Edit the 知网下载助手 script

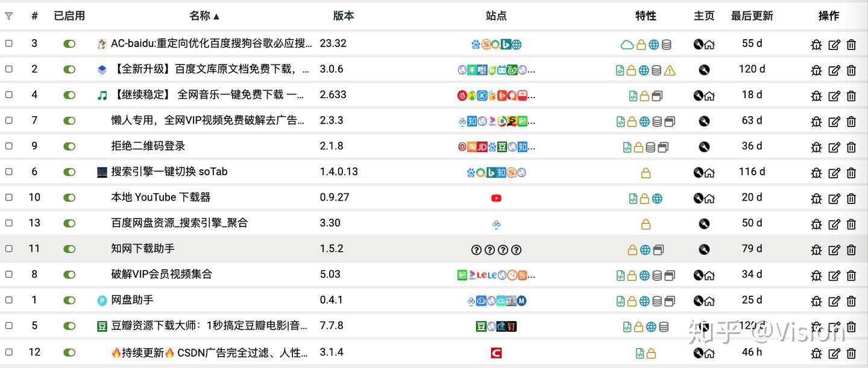tap(834, 249)
